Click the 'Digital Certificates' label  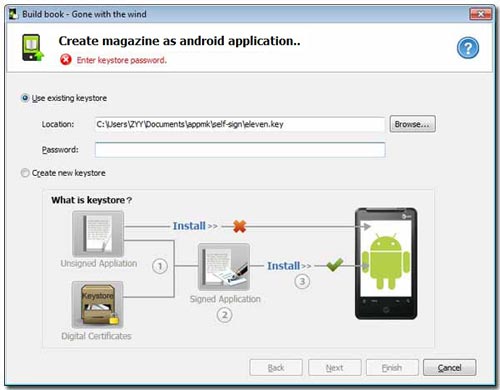[96, 336]
